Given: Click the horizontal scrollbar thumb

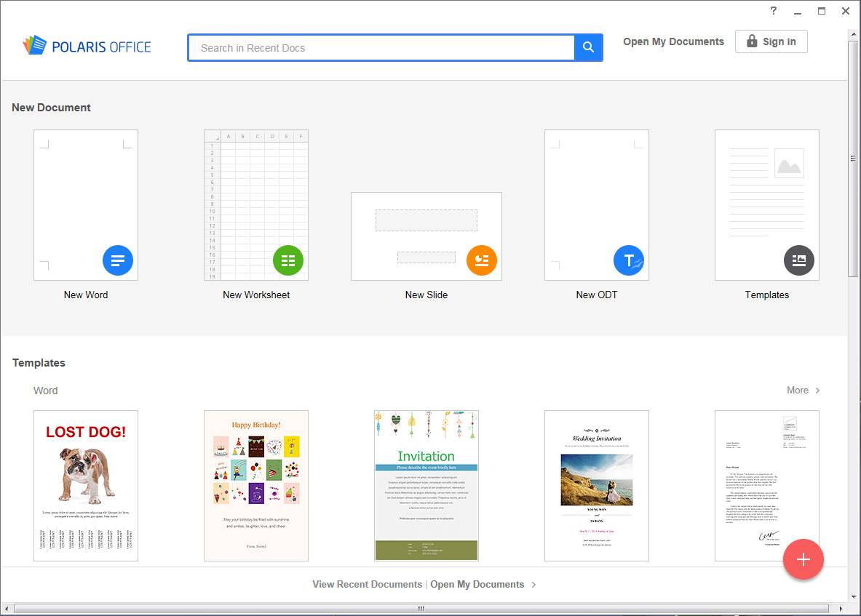Looking at the screenshot, I should pyautogui.click(x=421, y=608).
